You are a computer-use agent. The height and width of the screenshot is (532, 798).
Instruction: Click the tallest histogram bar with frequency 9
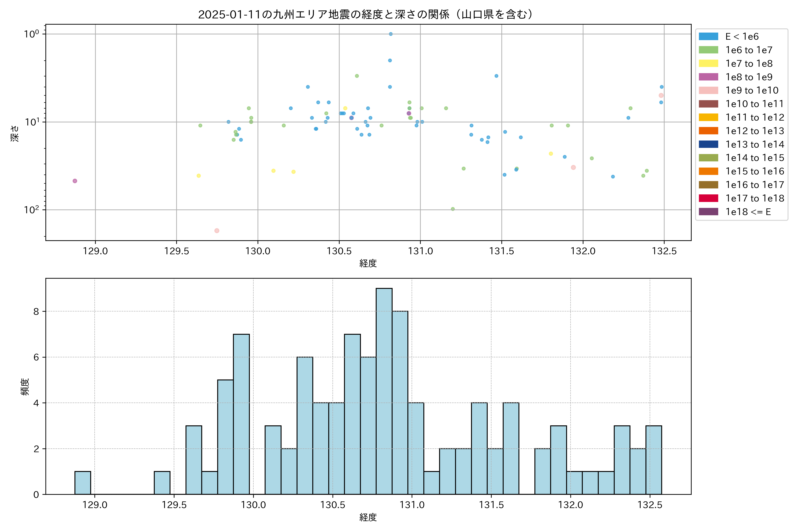[384, 390]
